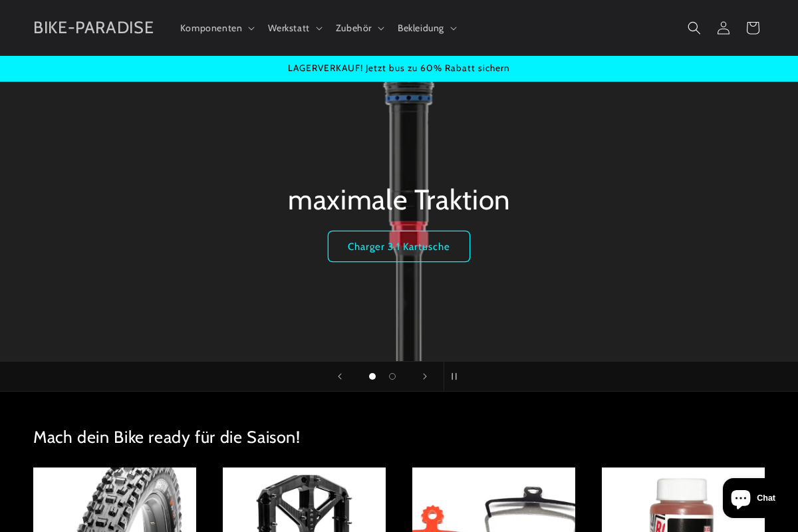Open the tire product thumbnail
Image resolution: width=798 pixels, height=532 pixels.
pyautogui.click(x=114, y=505)
